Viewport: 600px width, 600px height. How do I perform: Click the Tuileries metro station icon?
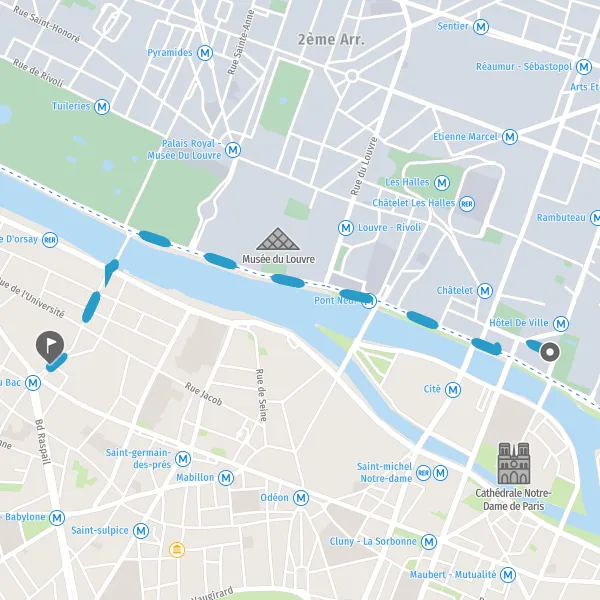point(102,107)
